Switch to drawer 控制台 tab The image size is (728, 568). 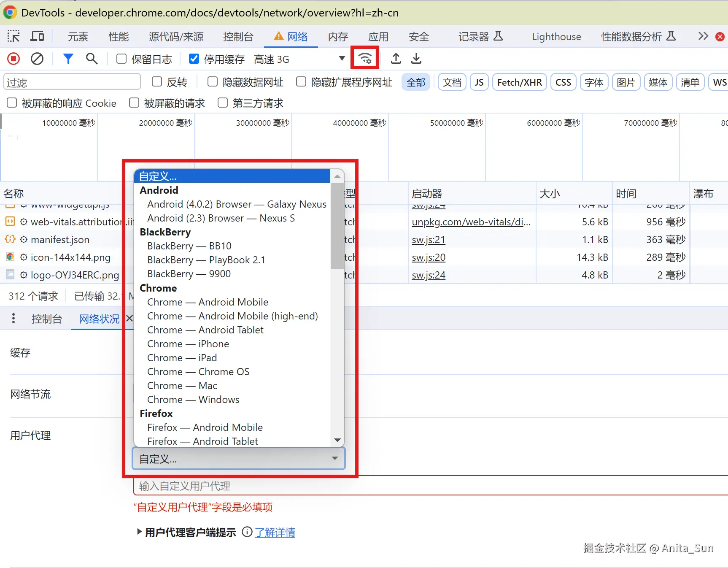tap(47, 319)
